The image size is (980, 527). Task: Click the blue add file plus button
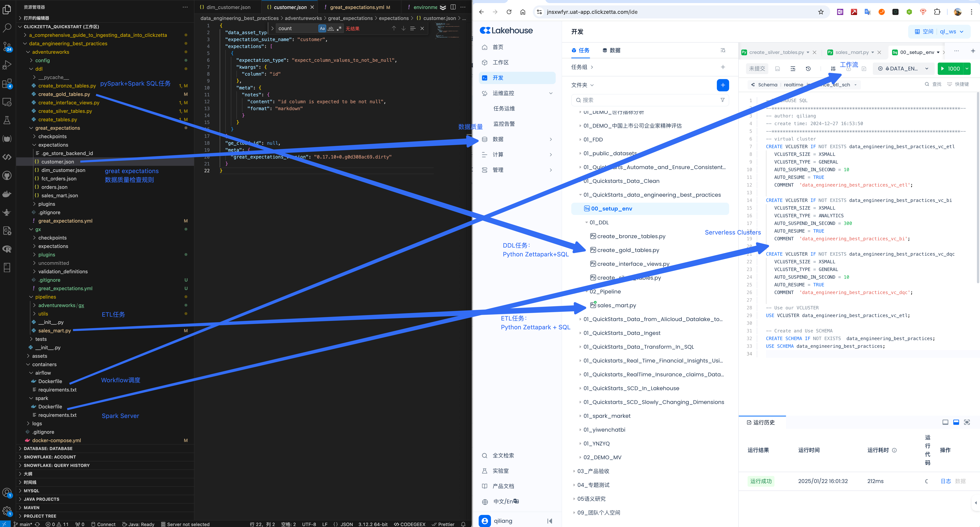722,85
